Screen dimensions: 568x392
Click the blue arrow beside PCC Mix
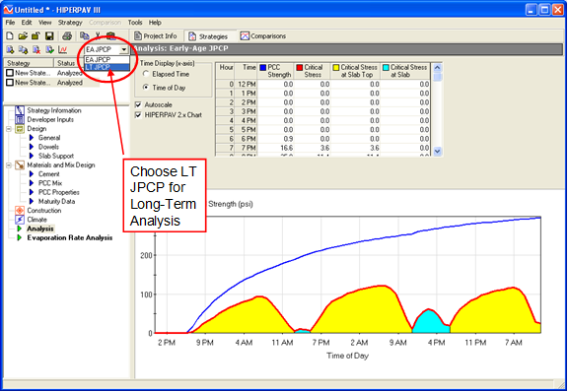click(32, 183)
